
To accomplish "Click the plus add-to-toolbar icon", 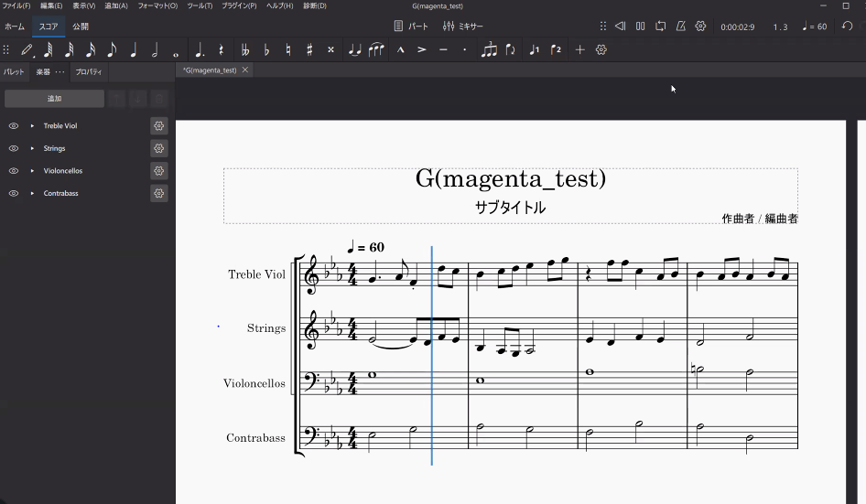I will click(x=579, y=50).
